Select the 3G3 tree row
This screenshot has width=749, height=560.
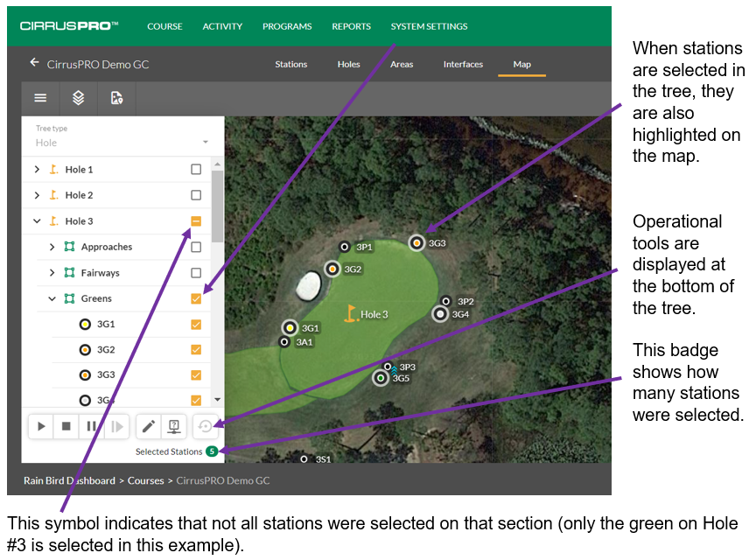pyautogui.click(x=131, y=375)
